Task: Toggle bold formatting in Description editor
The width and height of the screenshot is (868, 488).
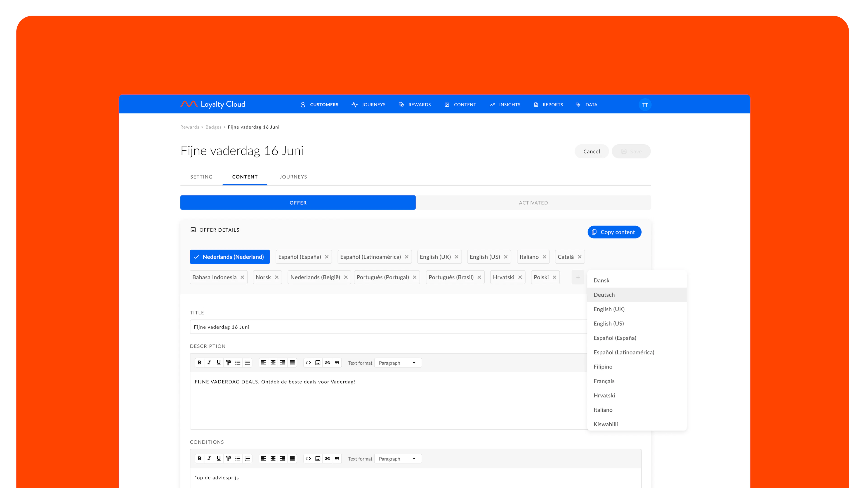Action: coord(200,363)
